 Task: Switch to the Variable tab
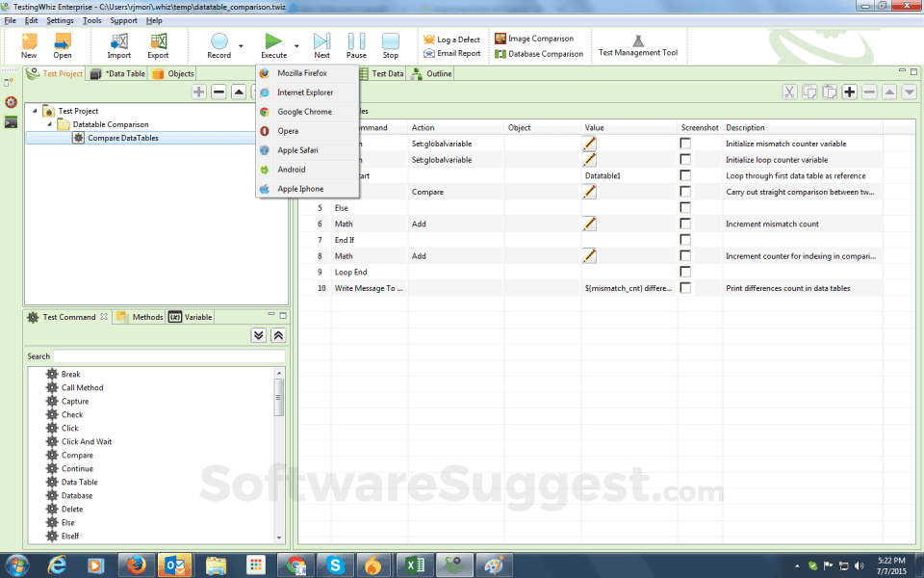click(x=191, y=317)
